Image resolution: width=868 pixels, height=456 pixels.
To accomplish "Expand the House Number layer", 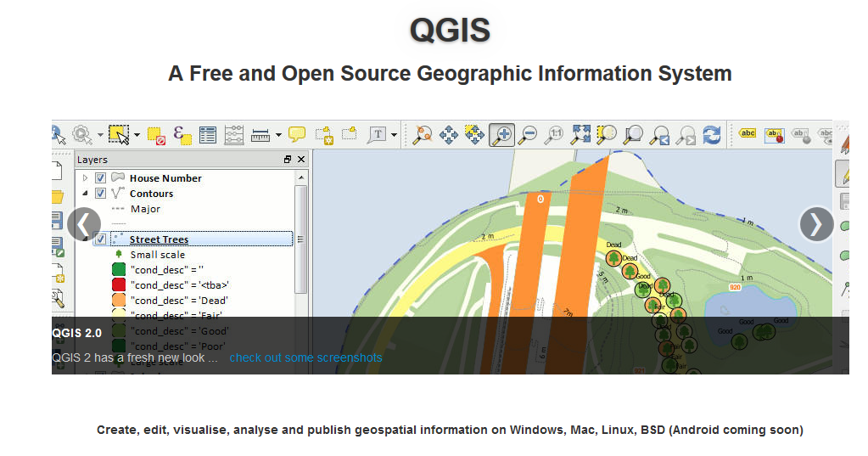I will click(x=85, y=177).
